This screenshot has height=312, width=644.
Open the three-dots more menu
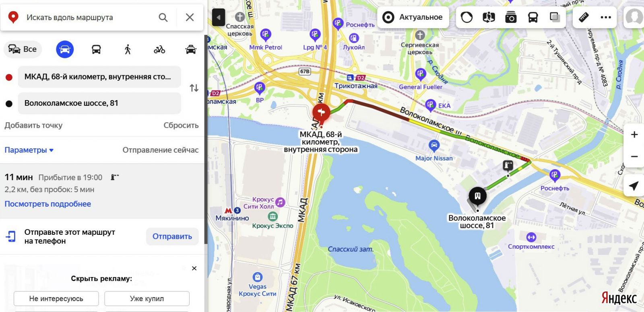click(606, 17)
